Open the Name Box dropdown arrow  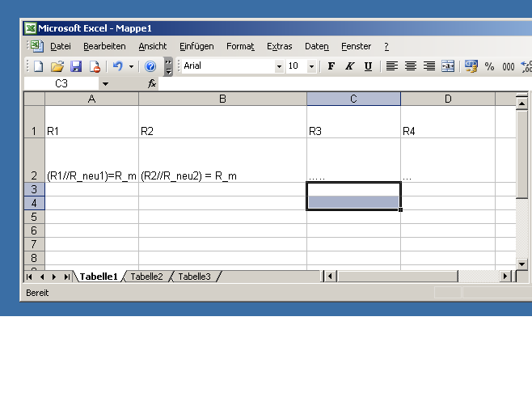pyautogui.click(x=106, y=84)
